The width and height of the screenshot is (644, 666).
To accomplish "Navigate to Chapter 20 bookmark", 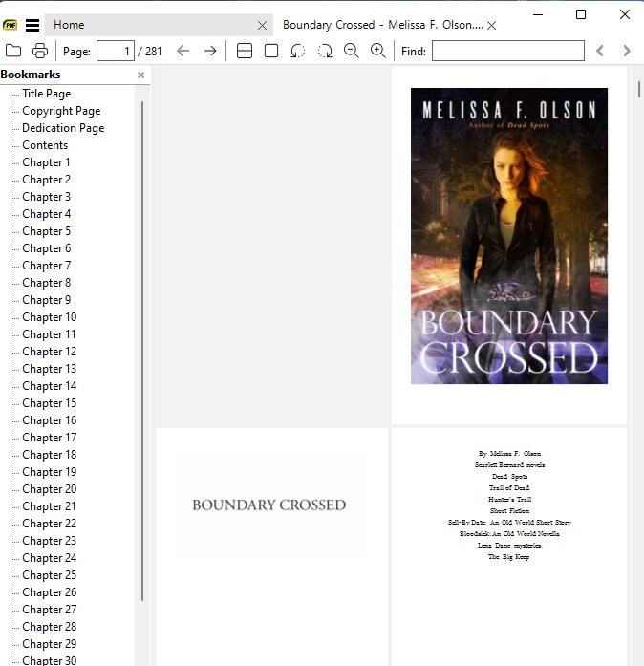I will (x=50, y=489).
